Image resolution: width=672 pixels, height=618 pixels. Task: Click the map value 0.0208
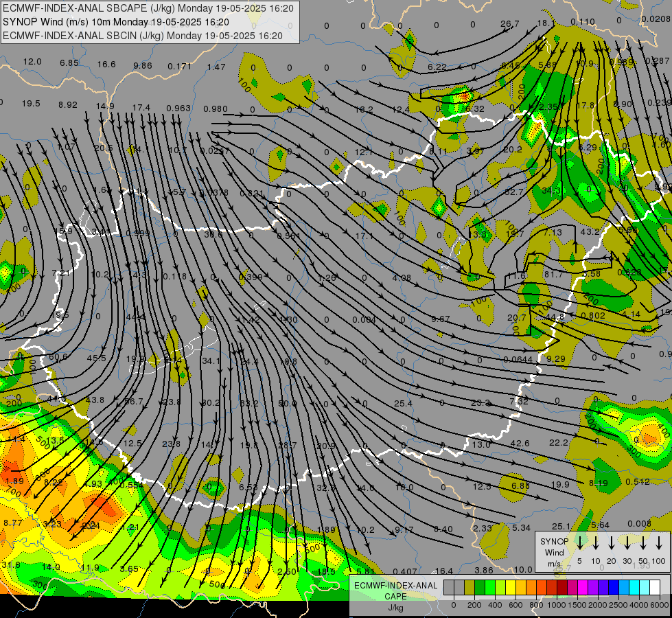(x=656, y=19)
